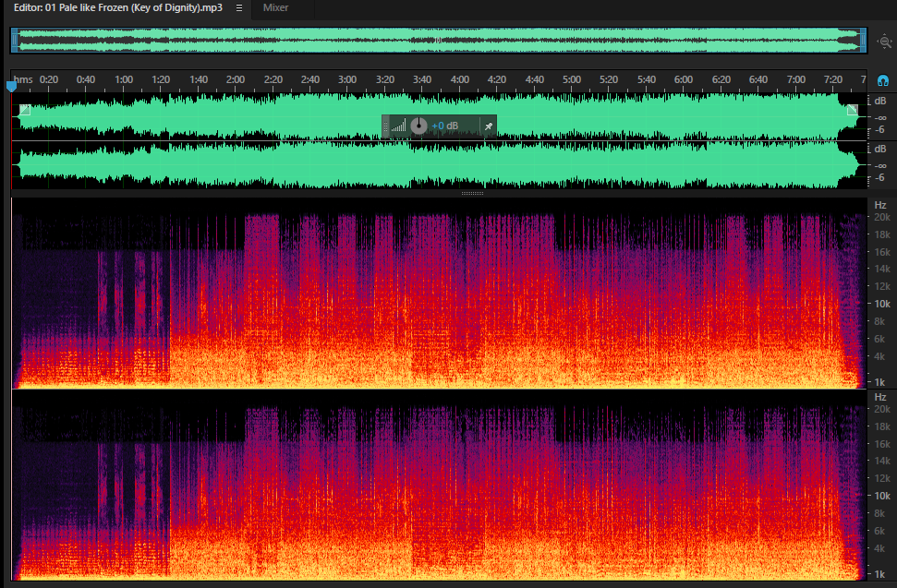Viewport: 897px width, 588px height.
Task: Click the blue playhead marker at start
Action: 11,86
